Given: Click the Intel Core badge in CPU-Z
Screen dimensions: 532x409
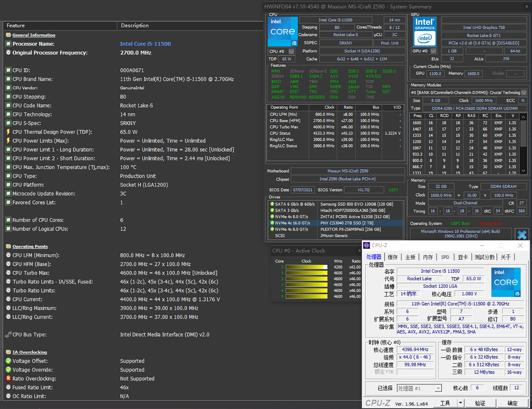Looking at the screenshot, I should pyautogui.click(x=506, y=282).
